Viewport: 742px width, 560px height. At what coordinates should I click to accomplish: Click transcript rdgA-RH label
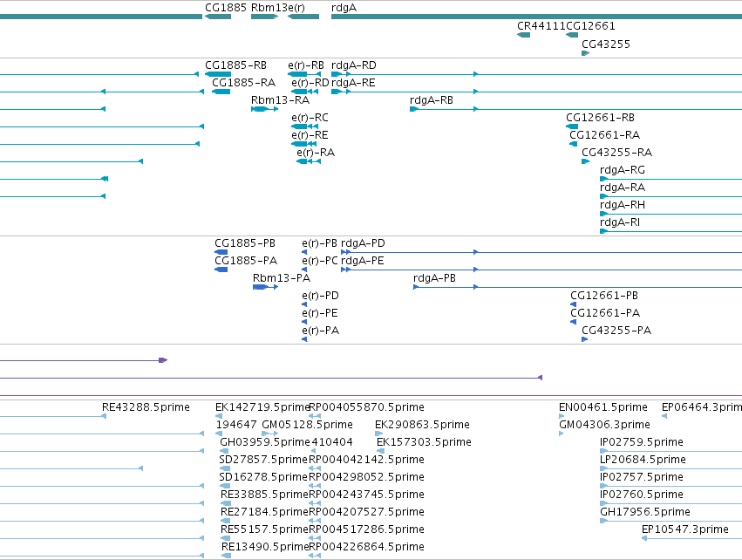pos(623,205)
